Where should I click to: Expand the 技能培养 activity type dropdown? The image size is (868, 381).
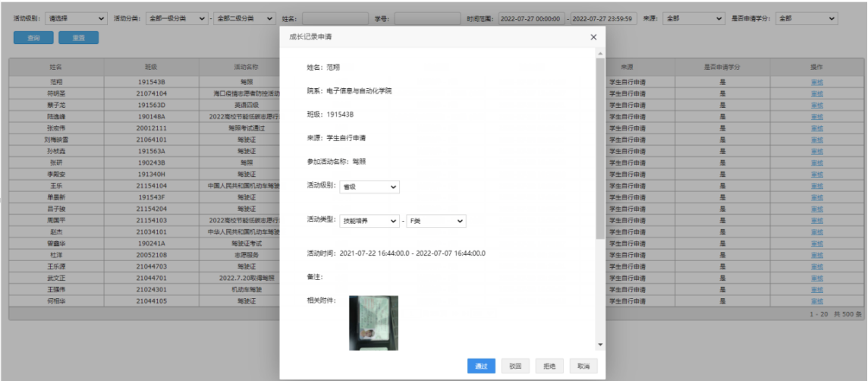pos(369,221)
